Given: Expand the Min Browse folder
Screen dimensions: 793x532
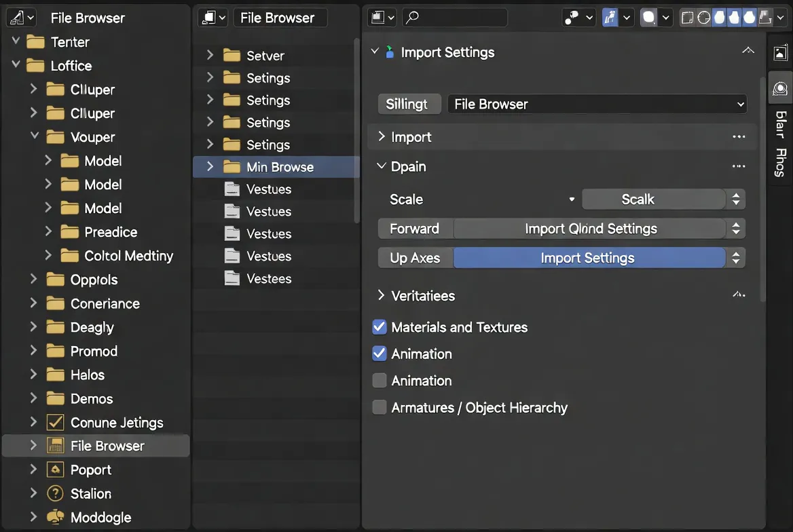Looking at the screenshot, I should point(210,166).
